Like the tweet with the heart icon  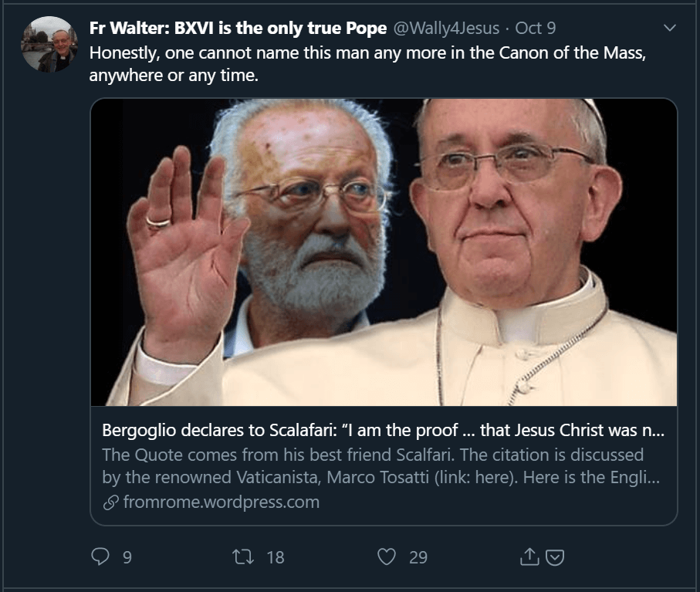click(387, 556)
